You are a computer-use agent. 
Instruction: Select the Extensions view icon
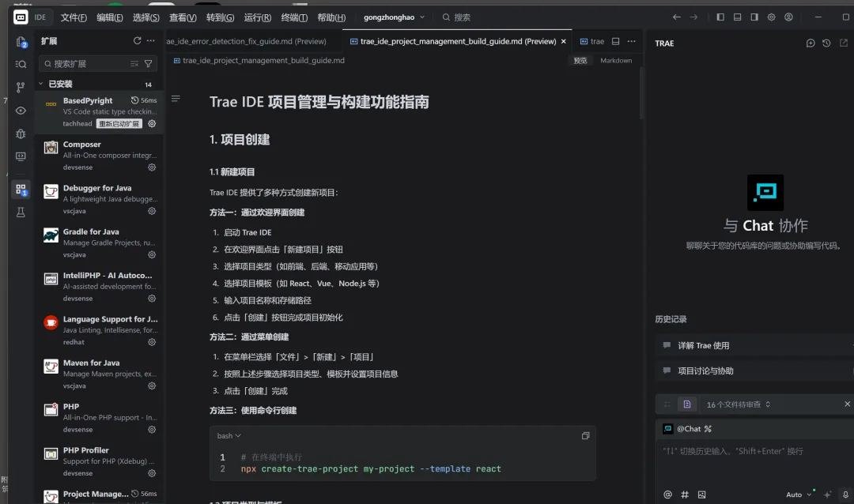pos(21,190)
